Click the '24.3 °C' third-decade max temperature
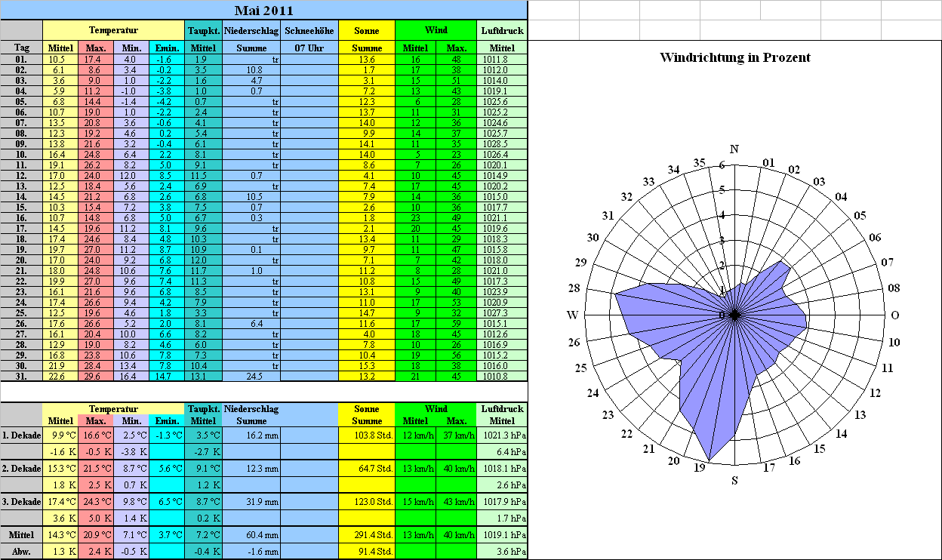942x560 pixels. coord(96,501)
